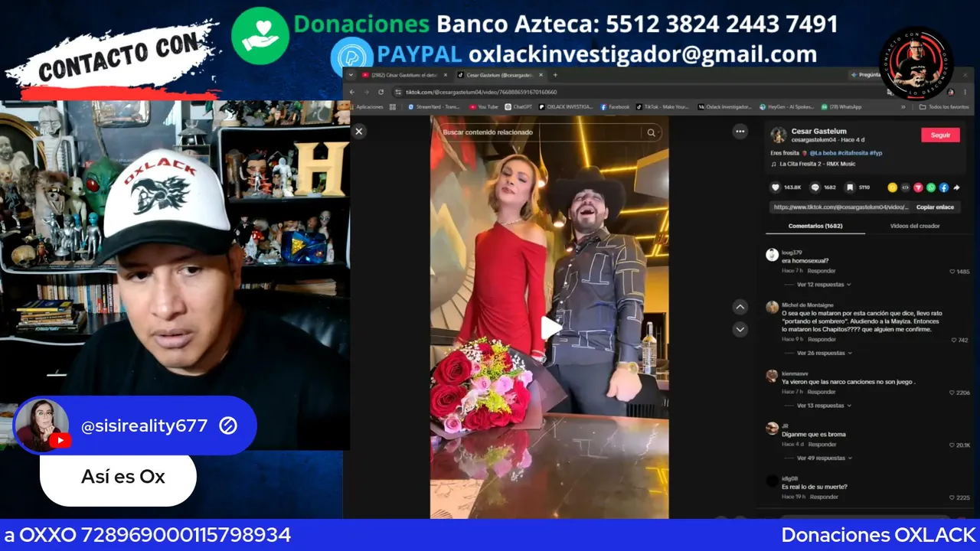Go to the next video with the down arrow
The width and height of the screenshot is (980, 551).
tap(740, 329)
